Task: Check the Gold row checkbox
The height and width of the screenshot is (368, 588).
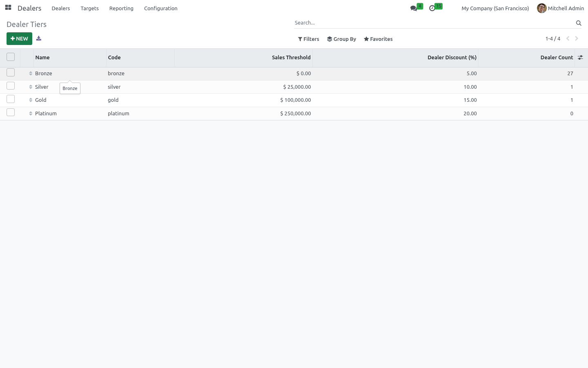Action: [x=11, y=99]
